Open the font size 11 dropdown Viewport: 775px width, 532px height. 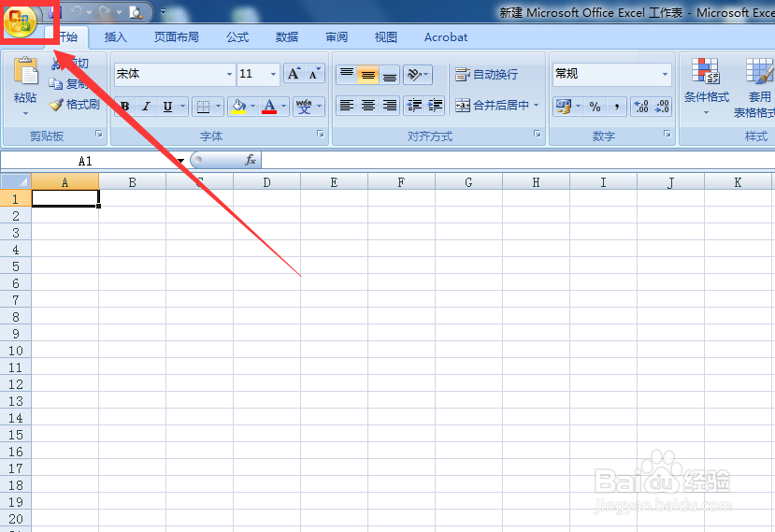273,74
